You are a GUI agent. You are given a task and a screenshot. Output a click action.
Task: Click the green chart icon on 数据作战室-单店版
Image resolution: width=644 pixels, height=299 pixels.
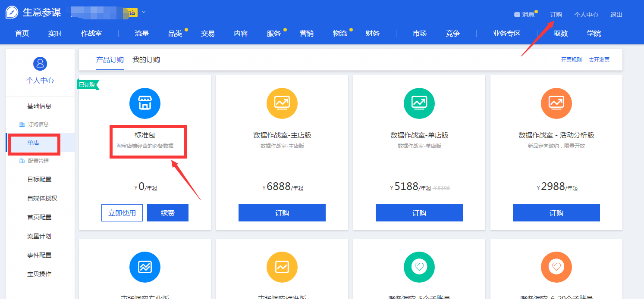coord(419,103)
